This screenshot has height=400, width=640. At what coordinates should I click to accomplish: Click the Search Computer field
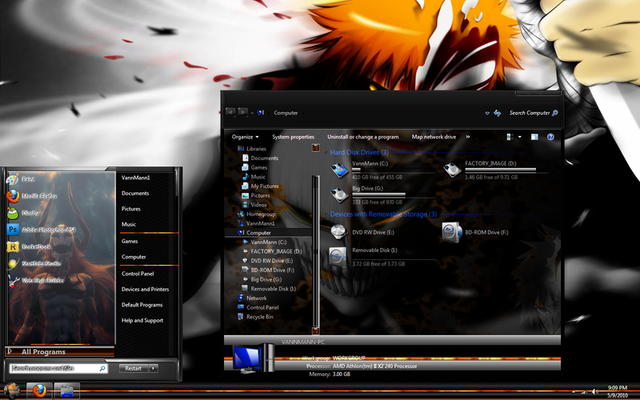click(x=529, y=113)
